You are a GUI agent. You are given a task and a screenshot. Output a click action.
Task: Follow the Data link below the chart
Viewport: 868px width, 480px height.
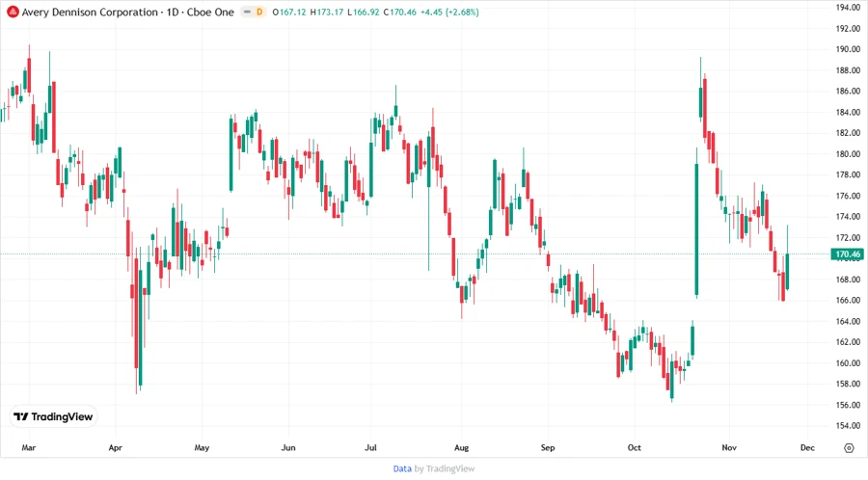pos(402,468)
